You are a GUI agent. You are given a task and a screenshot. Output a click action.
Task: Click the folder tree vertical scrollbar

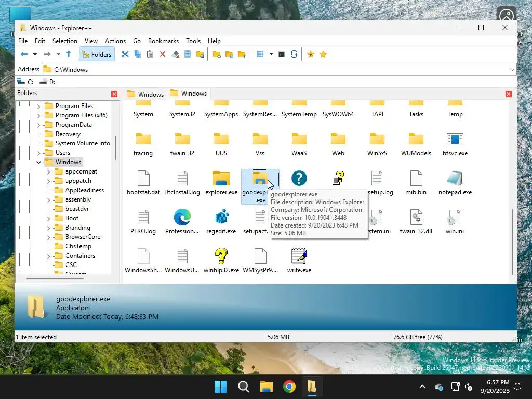(115, 148)
